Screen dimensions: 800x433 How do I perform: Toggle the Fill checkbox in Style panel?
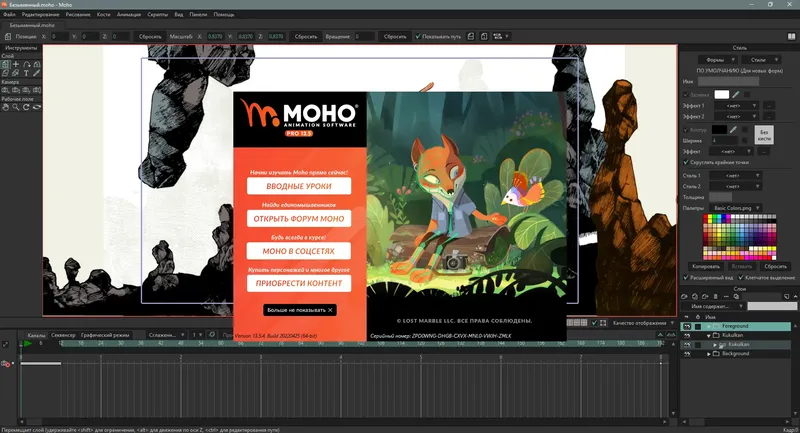(x=686, y=95)
